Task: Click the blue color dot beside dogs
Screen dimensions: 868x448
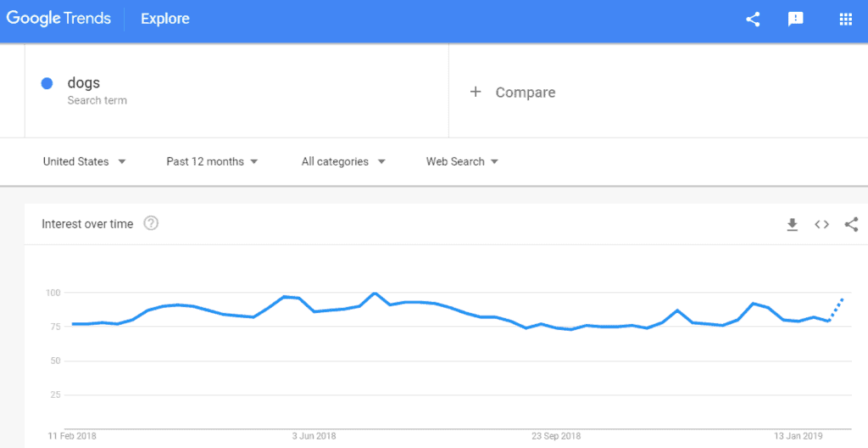Action: coord(47,83)
